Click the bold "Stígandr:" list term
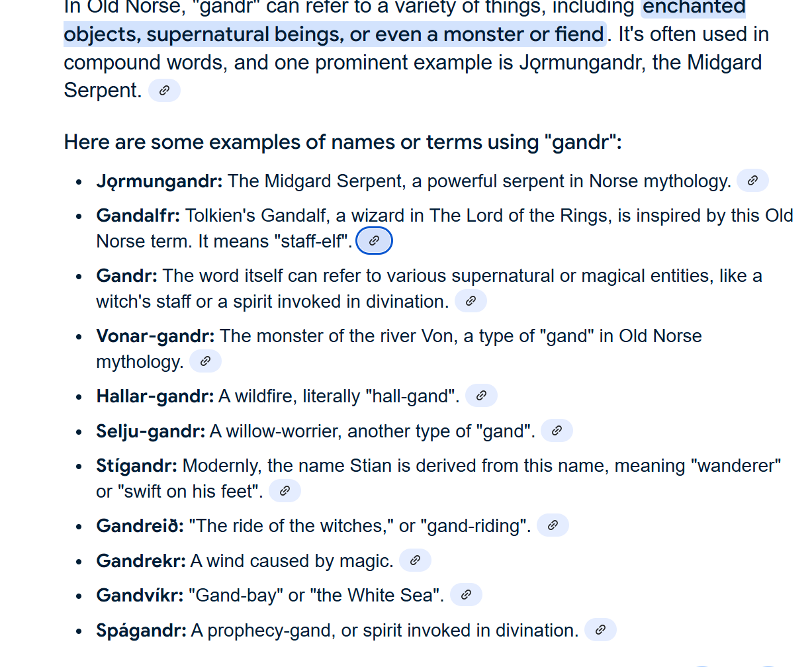812x667 pixels. pos(136,466)
